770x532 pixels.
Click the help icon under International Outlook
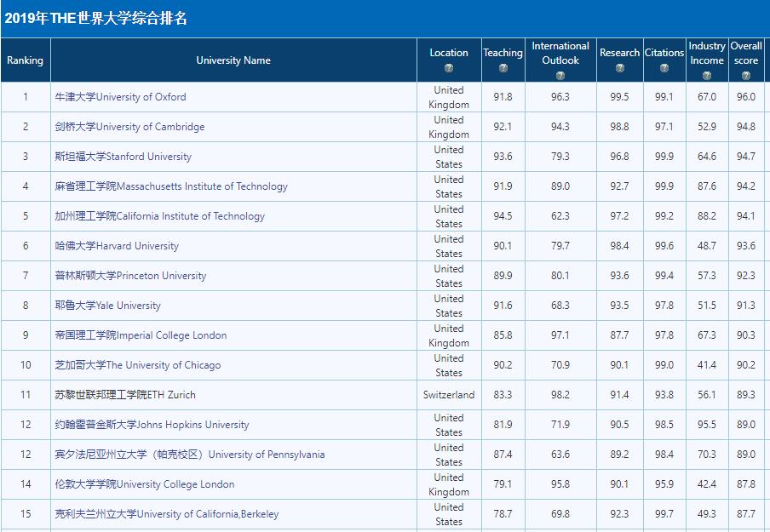coord(560,76)
